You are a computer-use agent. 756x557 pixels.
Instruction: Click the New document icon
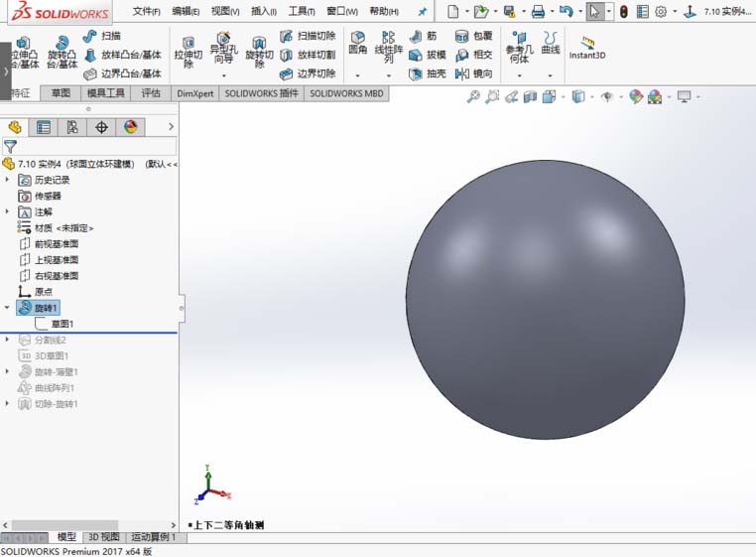452,11
